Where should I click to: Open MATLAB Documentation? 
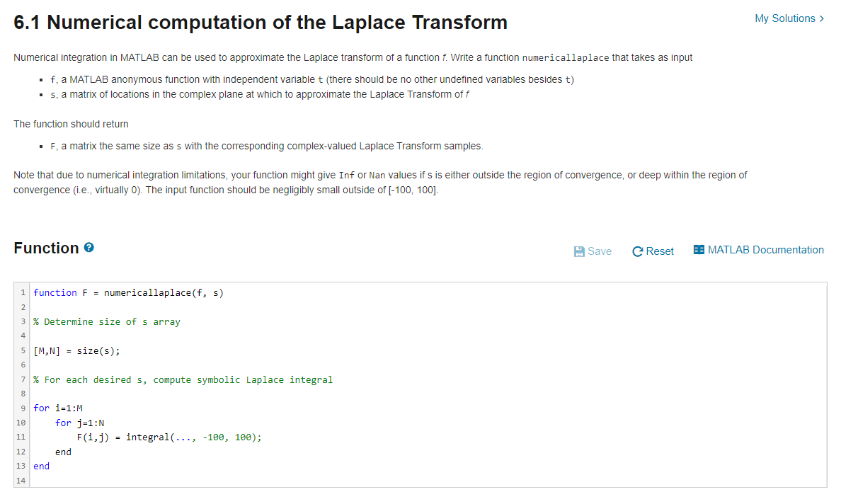tap(765, 249)
